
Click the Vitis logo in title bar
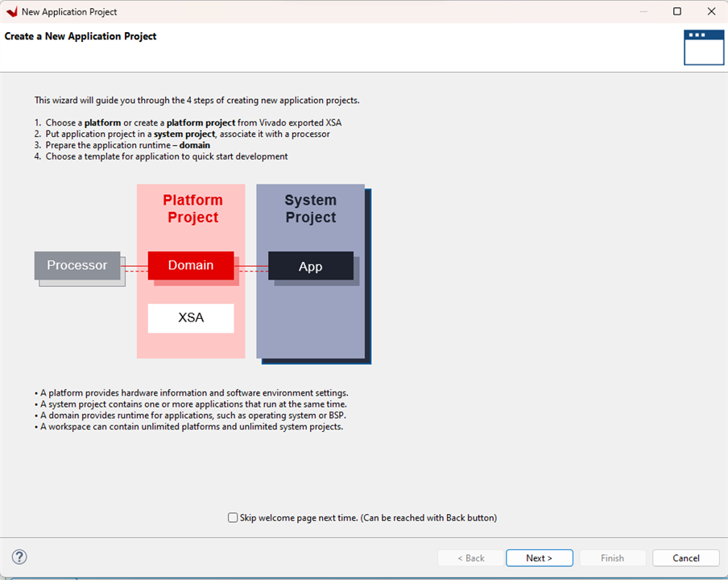[x=11, y=11]
